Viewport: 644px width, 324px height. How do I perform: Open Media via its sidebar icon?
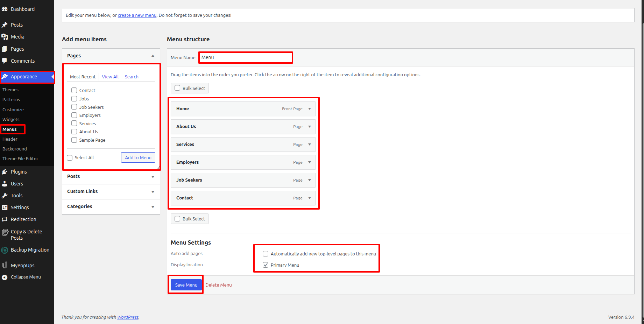(5, 37)
